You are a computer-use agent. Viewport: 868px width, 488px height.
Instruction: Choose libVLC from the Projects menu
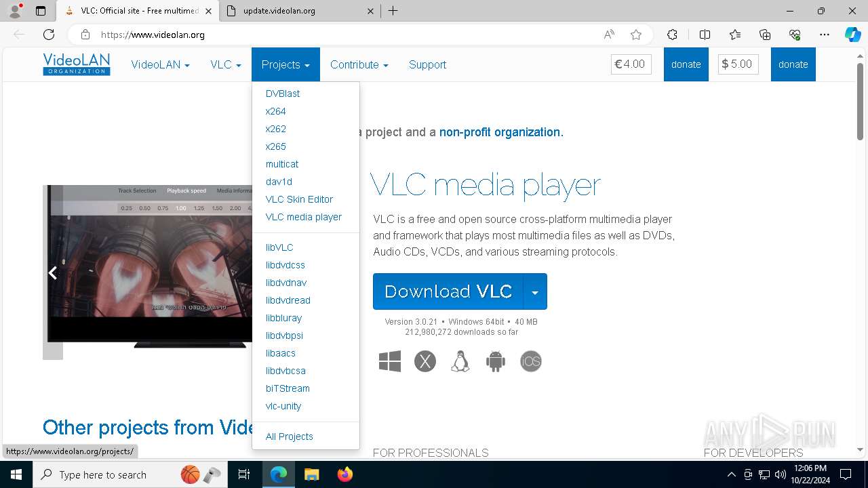[279, 247]
